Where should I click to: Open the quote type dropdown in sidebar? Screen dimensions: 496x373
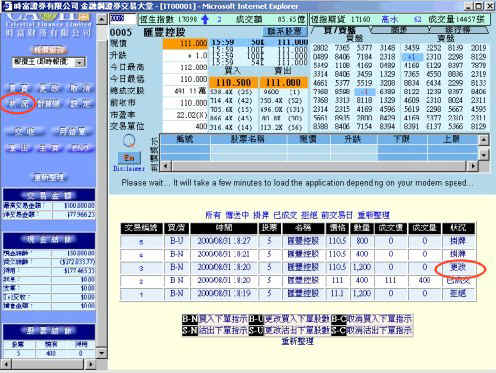[x=80, y=62]
